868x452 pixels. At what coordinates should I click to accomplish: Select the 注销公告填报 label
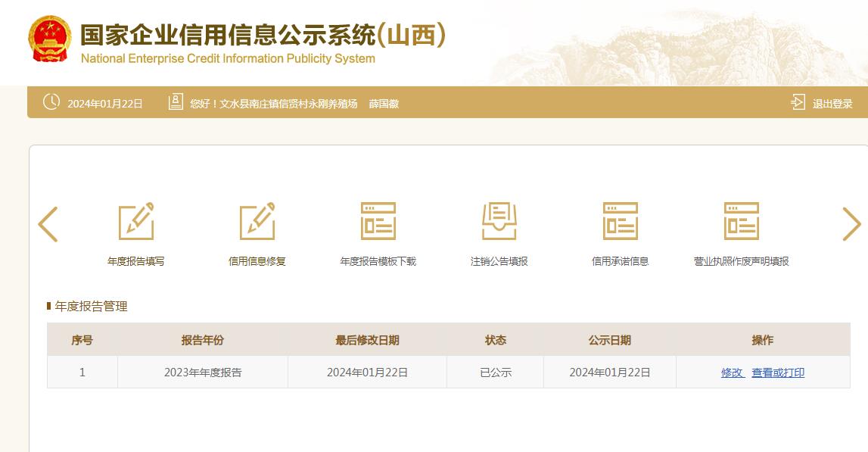click(x=499, y=261)
